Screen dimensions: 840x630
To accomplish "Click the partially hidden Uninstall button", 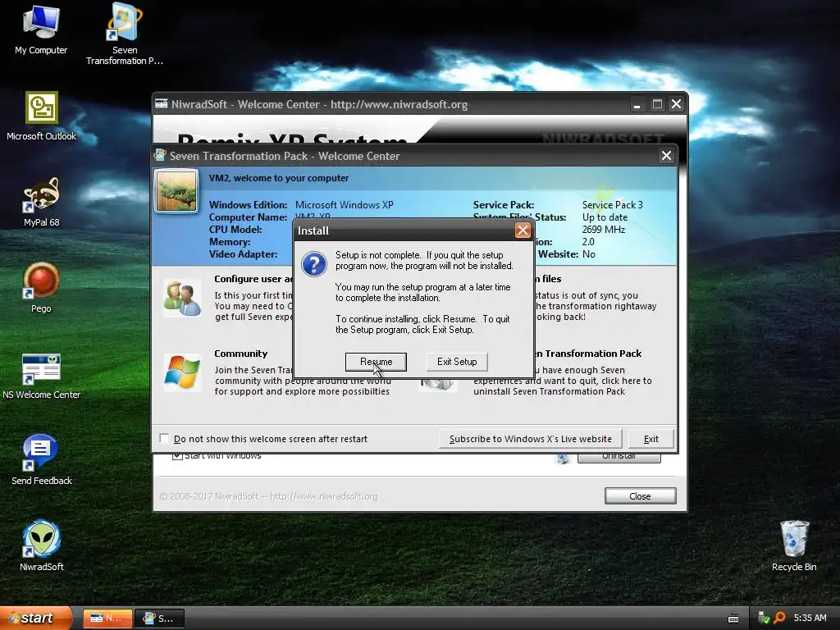I will 619,458.
